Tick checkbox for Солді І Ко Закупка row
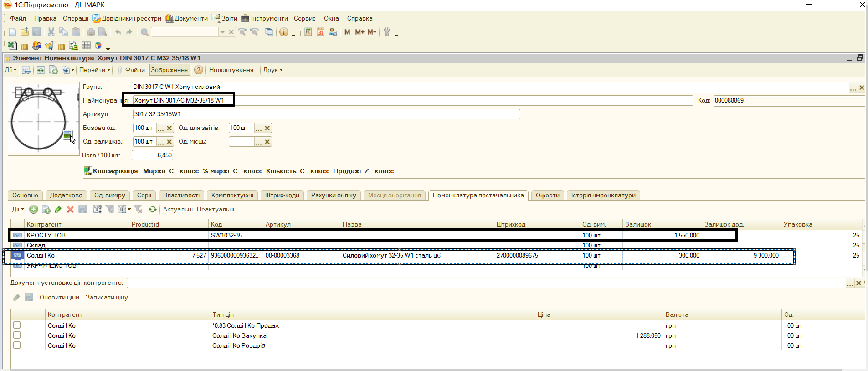Screen dimensions: 868x371 coord(17,335)
